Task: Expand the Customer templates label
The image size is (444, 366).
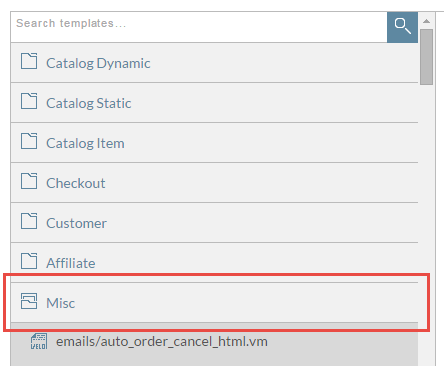Action: click(x=76, y=223)
